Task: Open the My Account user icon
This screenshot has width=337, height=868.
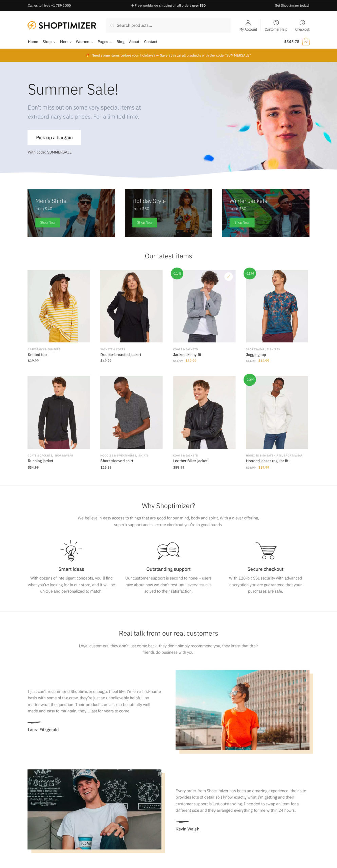Action: (248, 23)
